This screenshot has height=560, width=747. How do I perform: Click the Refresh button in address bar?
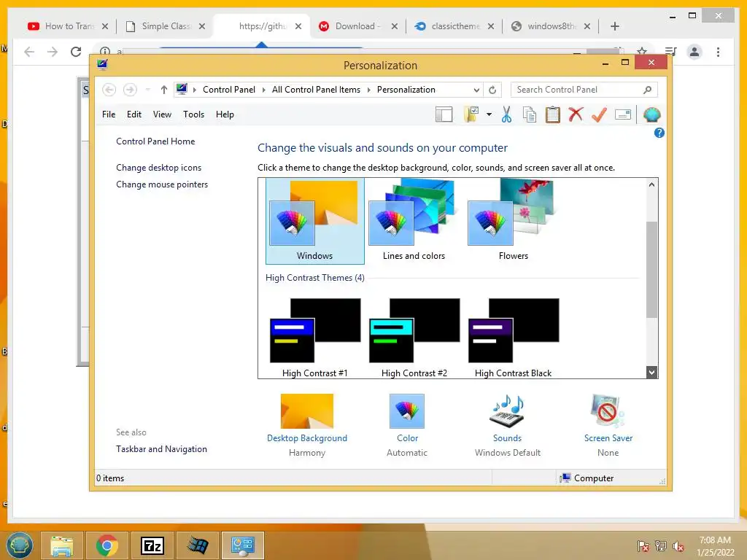tap(492, 90)
